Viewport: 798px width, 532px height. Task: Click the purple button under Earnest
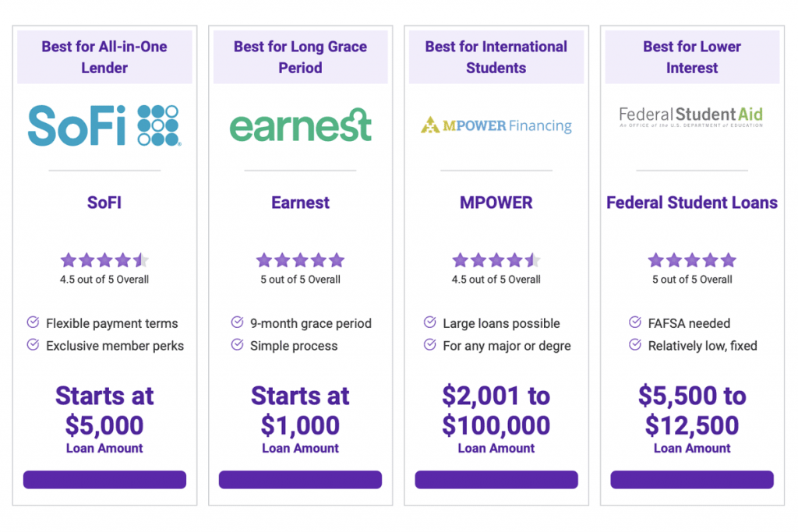(x=300, y=480)
